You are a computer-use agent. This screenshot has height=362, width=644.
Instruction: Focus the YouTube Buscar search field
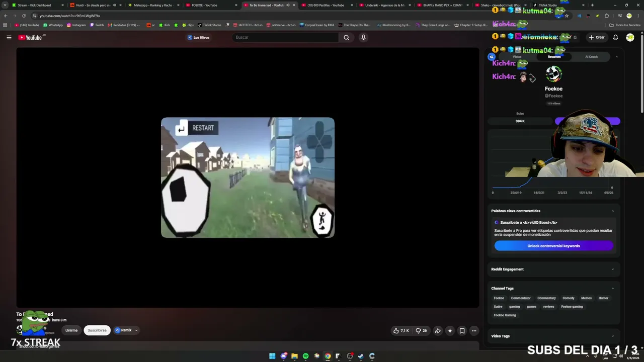pyautogui.click(x=286, y=37)
